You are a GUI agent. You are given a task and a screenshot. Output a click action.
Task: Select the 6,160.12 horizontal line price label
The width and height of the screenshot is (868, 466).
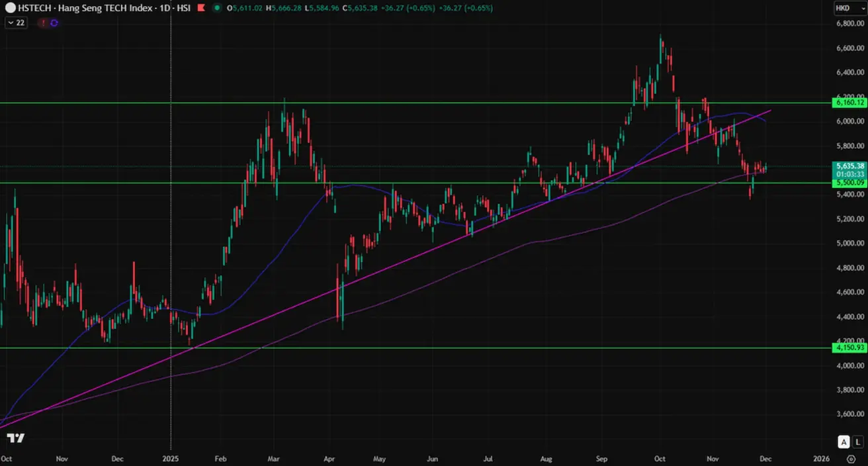(850, 103)
